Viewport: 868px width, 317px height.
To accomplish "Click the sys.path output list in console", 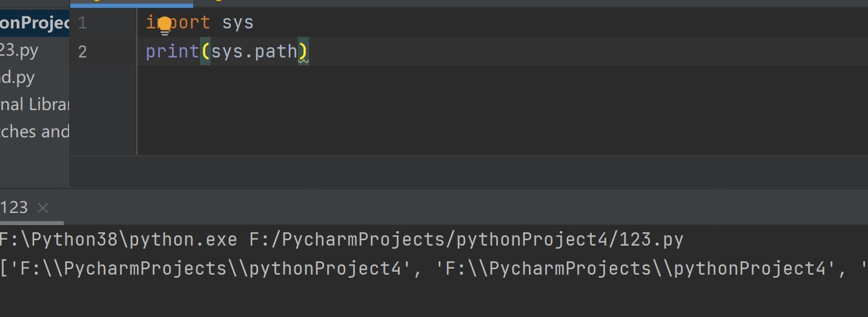I will pyautogui.click(x=424, y=268).
